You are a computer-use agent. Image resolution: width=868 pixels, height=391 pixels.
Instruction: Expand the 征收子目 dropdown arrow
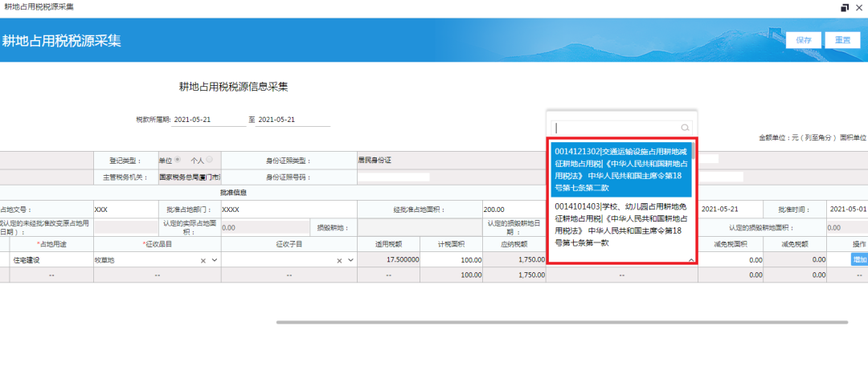pos(350,260)
